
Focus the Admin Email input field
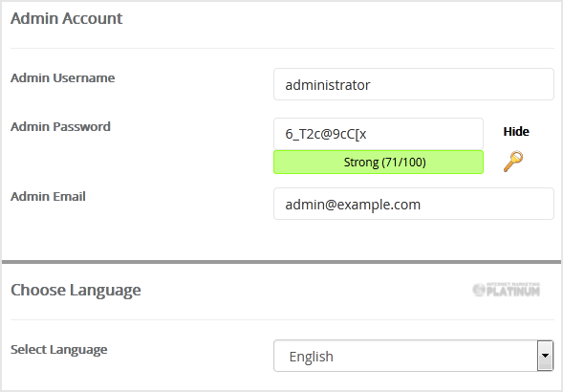tap(414, 204)
